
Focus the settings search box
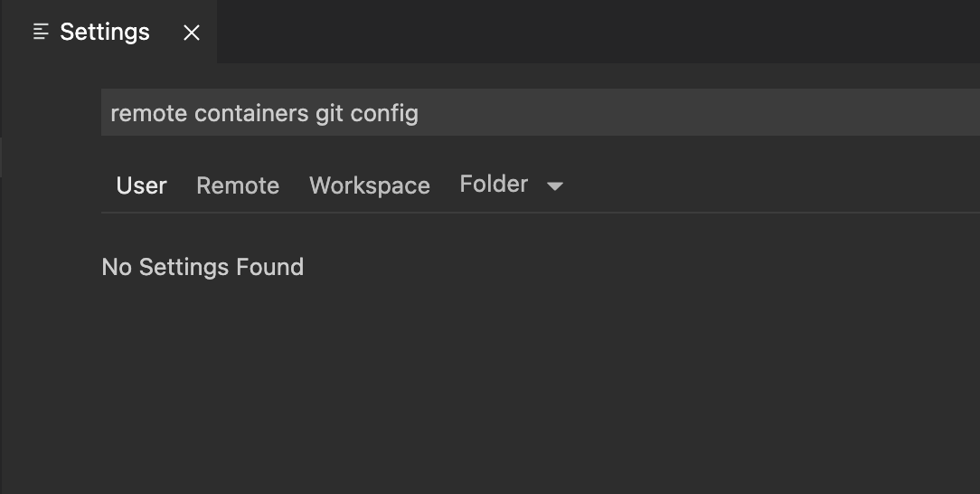coord(540,112)
